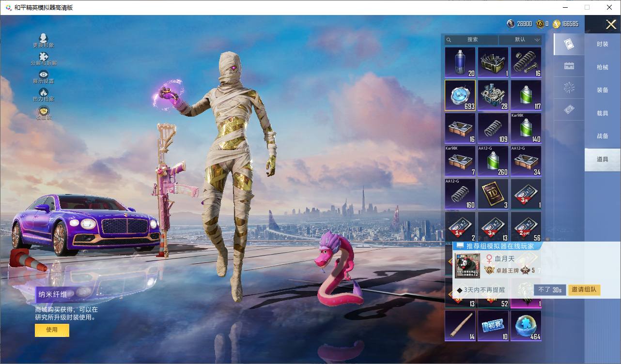Select the Kar98K parts crate showing 7
This screenshot has width=621, height=364.
click(460, 161)
